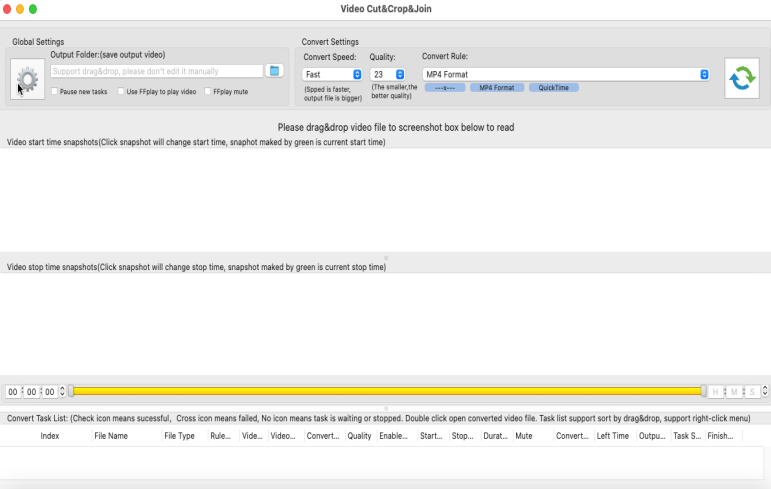Click the output folder browse icon
This screenshot has width=771, height=489.
pyautogui.click(x=275, y=71)
